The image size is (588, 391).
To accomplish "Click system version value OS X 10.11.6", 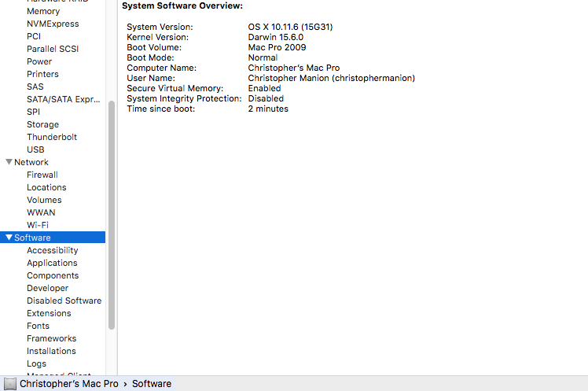I will click(290, 27).
